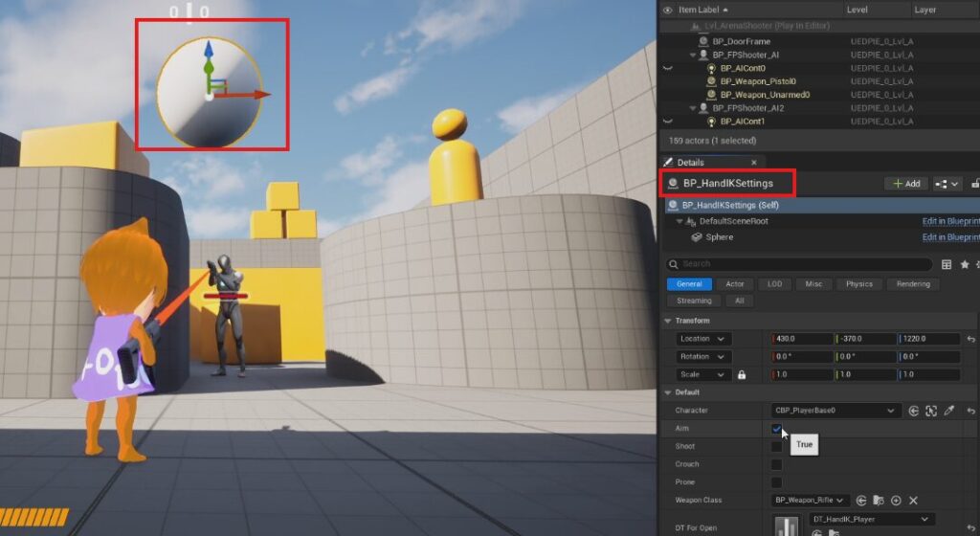Click the plus icon beside Weapon Class
The image size is (980, 536).
896,501
